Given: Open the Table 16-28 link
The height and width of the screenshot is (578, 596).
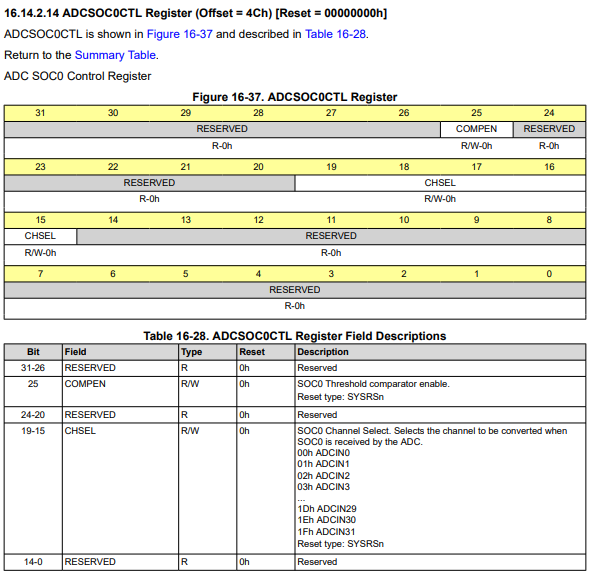Looking at the screenshot, I should (x=335, y=34).
